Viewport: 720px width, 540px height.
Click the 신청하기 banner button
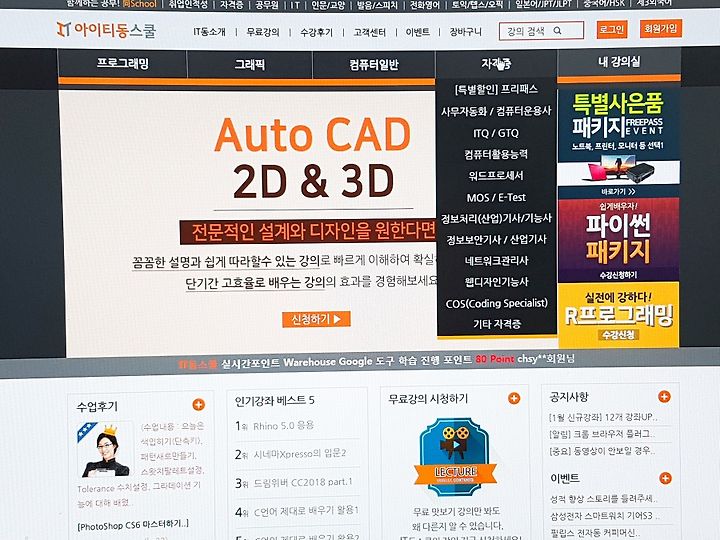click(316, 319)
